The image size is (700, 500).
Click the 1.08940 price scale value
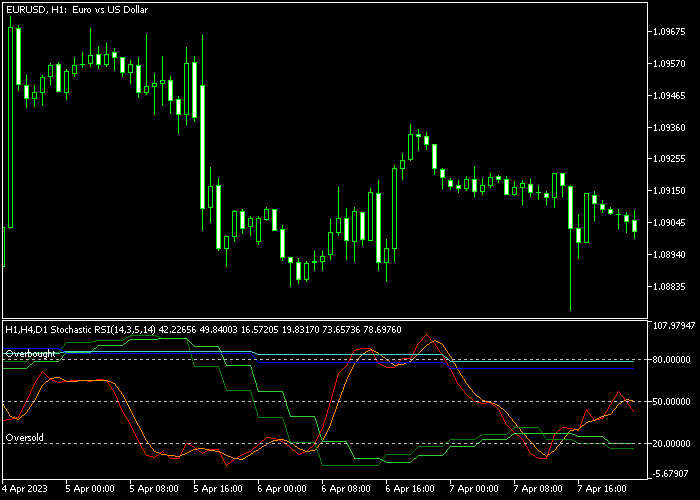pos(669,254)
